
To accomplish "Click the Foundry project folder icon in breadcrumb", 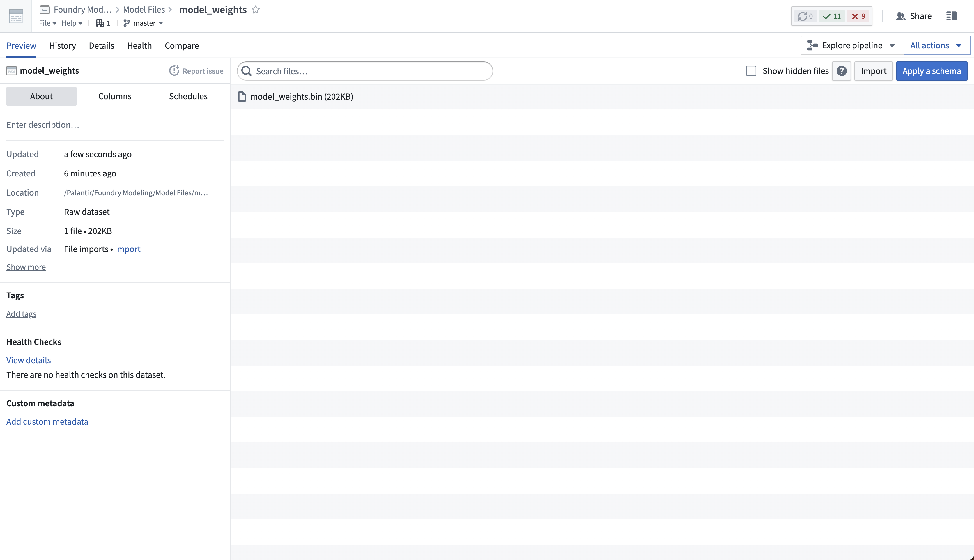I will coord(45,9).
